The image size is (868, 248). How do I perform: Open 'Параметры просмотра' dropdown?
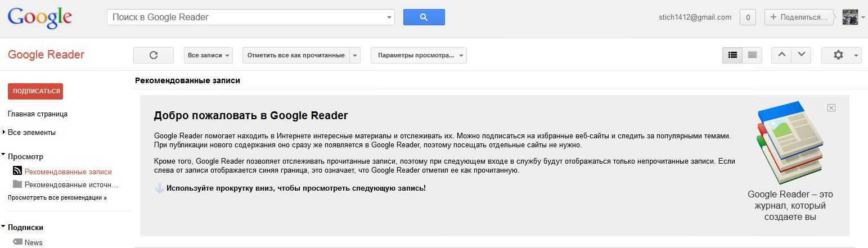[419, 55]
